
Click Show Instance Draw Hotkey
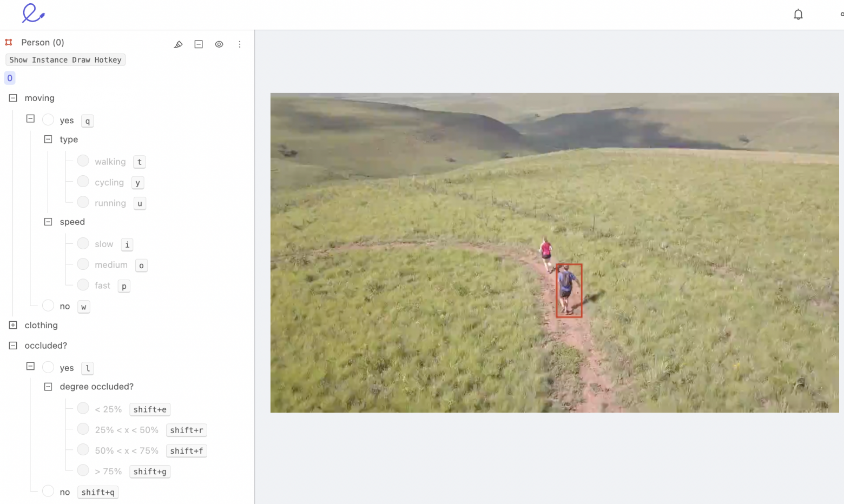point(65,60)
